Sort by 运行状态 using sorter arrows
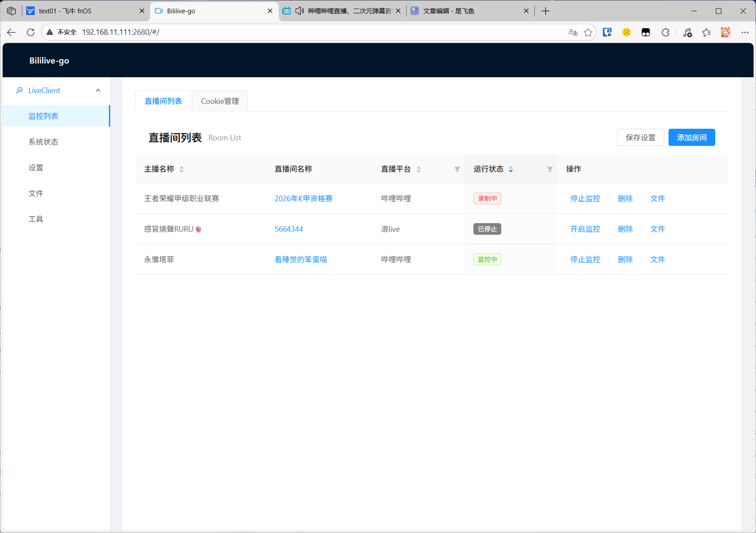 coord(511,169)
